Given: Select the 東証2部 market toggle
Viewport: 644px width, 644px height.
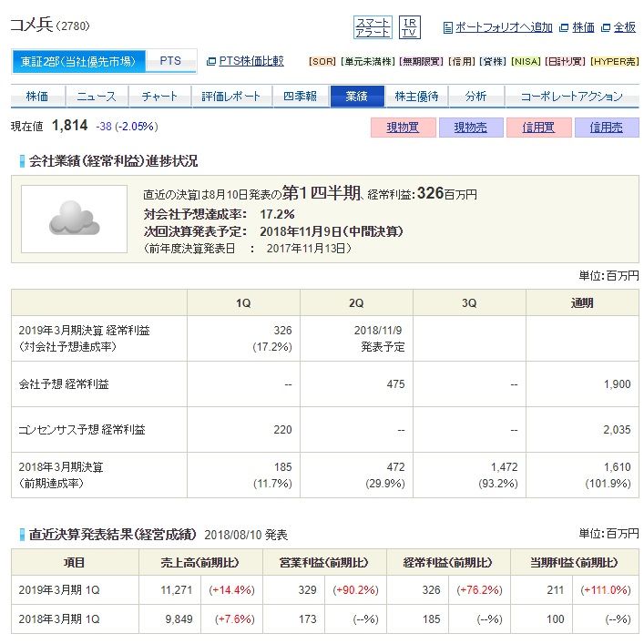Looking at the screenshot, I should [x=78, y=61].
